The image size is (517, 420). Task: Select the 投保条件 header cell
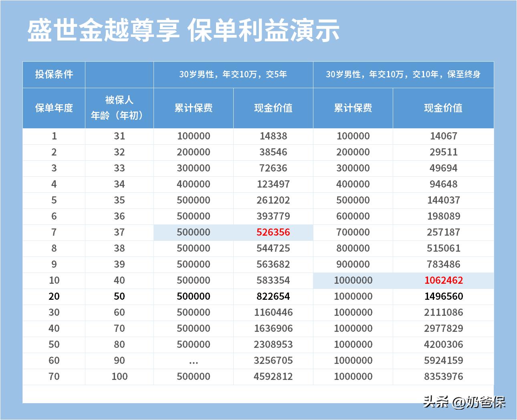(x=54, y=74)
